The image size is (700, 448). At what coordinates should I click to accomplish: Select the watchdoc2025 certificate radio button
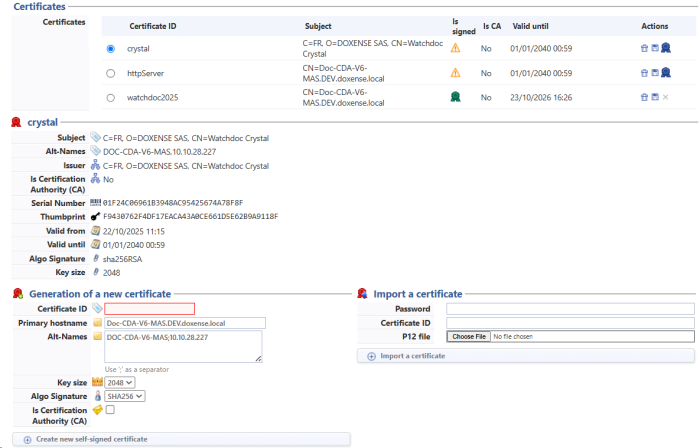(x=110, y=97)
